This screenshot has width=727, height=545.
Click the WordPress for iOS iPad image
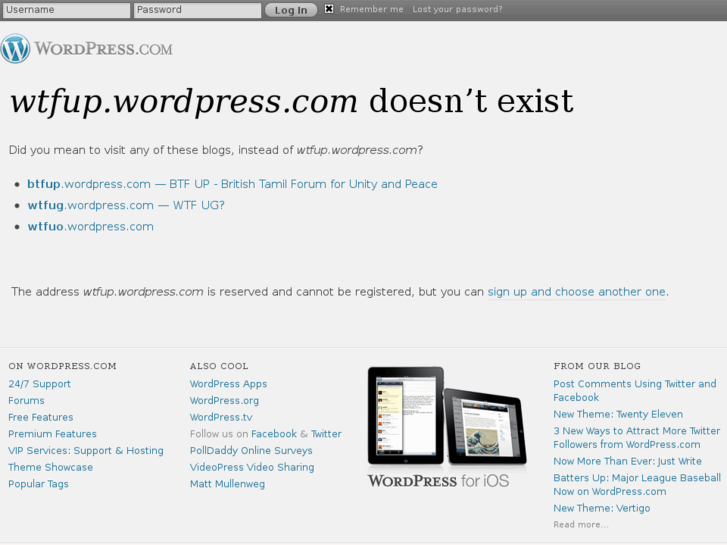click(447, 416)
